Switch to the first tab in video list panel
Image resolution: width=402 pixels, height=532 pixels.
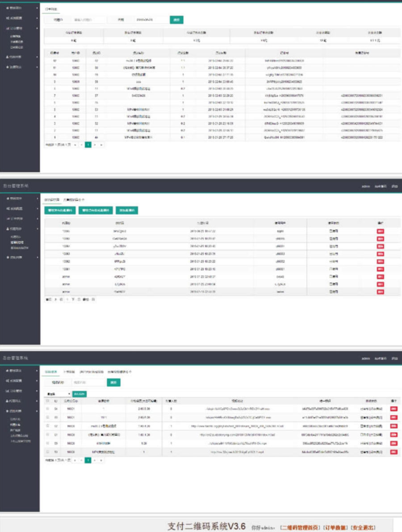pyautogui.click(x=51, y=372)
